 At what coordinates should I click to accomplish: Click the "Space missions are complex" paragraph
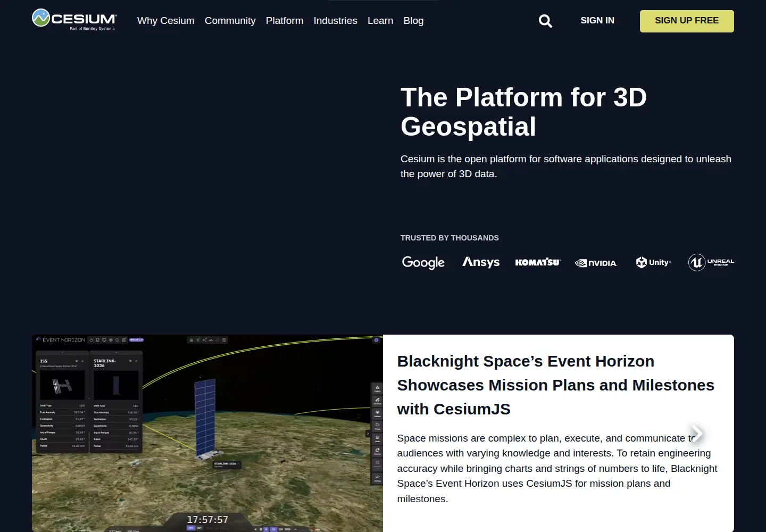tap(557, 469)
